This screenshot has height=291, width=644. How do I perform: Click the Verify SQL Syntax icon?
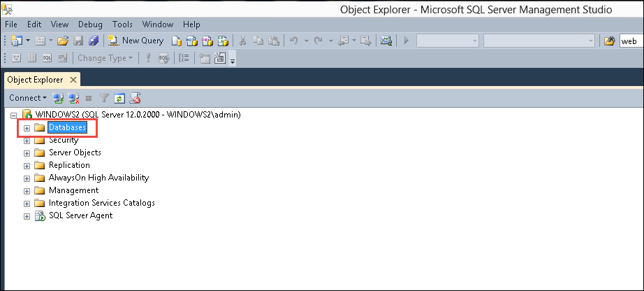pos(164,58)
